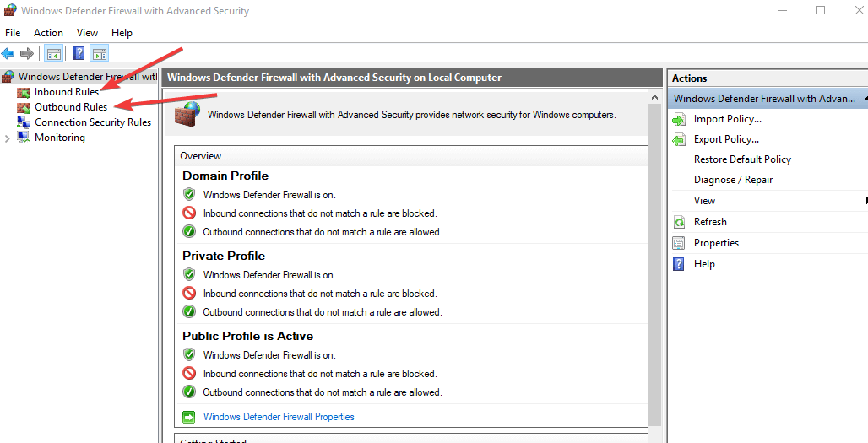Click the Connection Security Rules icon
The height and width of the screenshot is (443, 868).
tap(24, 122)
